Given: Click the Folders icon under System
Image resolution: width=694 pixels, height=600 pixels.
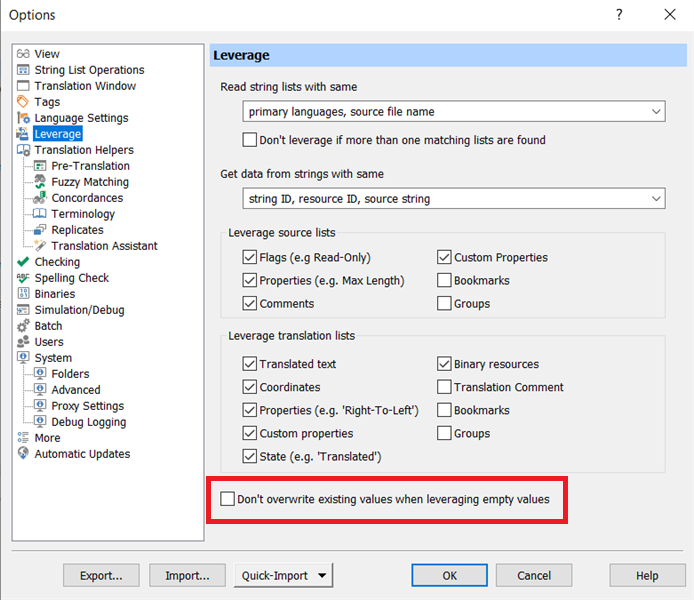Looking at the screenshot, I should tap(40, 373).
